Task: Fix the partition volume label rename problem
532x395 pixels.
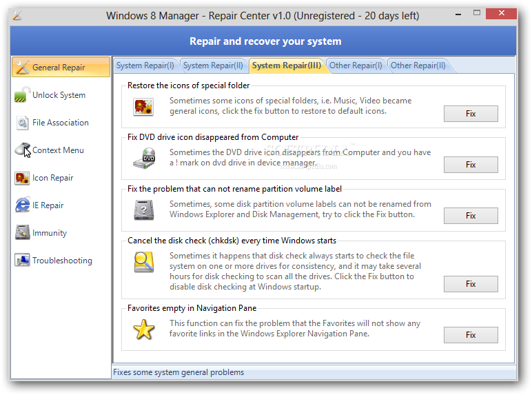Action: pos(471,216)
